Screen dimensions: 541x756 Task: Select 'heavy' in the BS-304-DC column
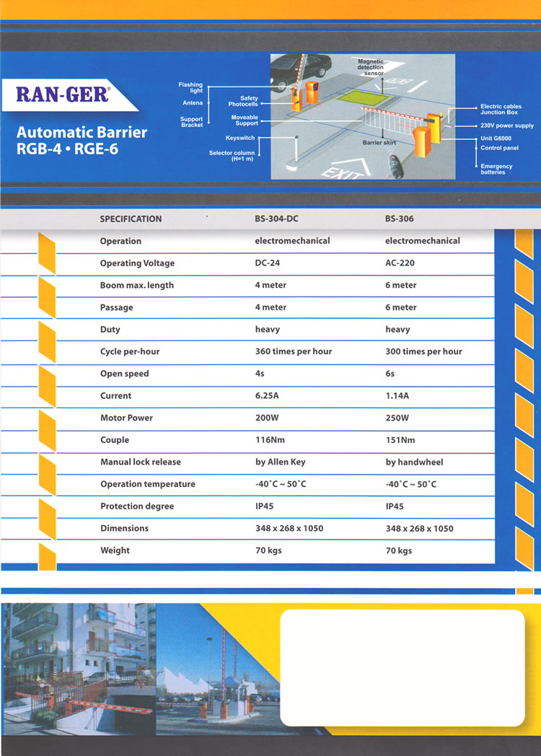(267, 330)
